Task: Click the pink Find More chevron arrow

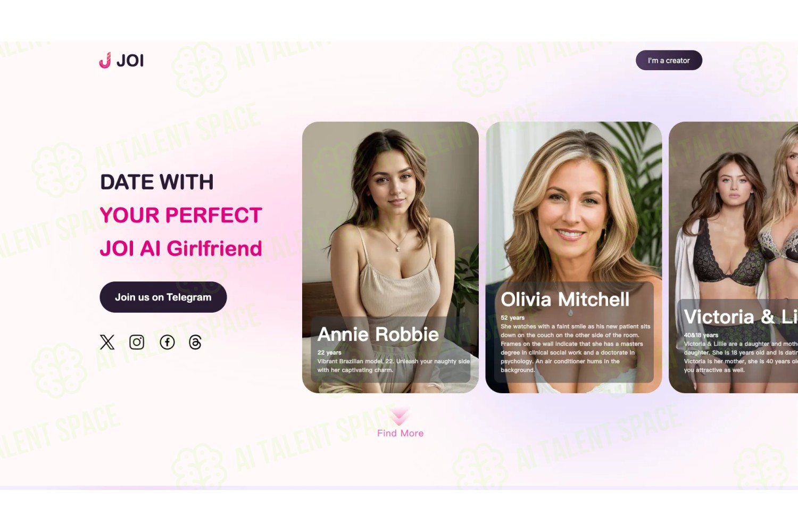Action: [400, 415]
